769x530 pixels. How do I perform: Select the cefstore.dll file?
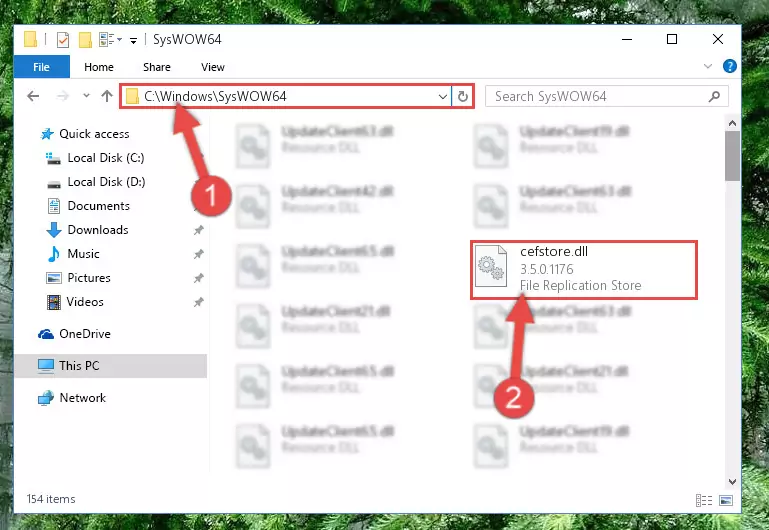(584, 269)
